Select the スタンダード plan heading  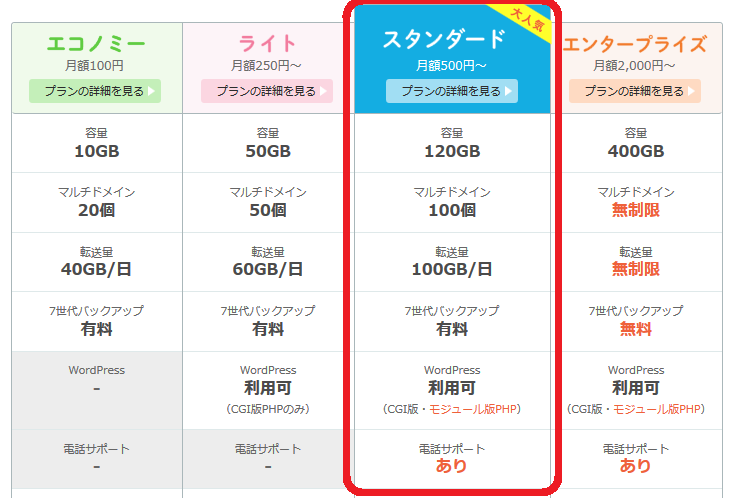tap(444, 40)
